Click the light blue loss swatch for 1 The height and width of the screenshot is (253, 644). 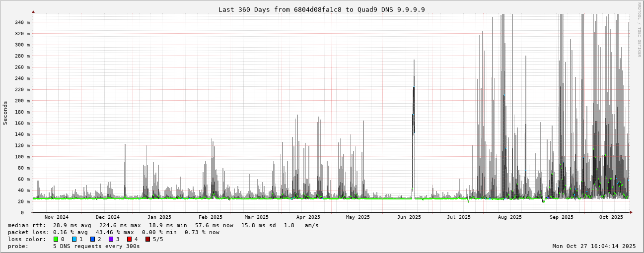point(74,239)
